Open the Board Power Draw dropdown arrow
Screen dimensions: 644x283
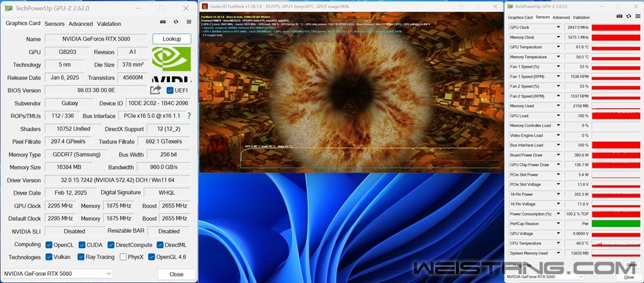(558, 155)
